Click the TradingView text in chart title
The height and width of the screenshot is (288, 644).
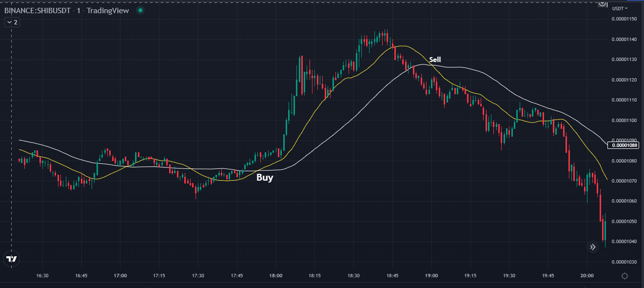pos(108,10)
